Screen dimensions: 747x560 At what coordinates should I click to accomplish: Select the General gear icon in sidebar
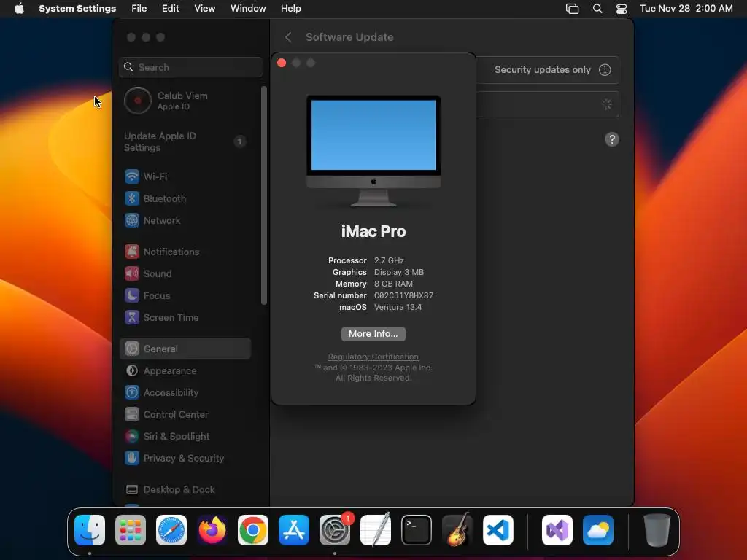tap(132, 349)
